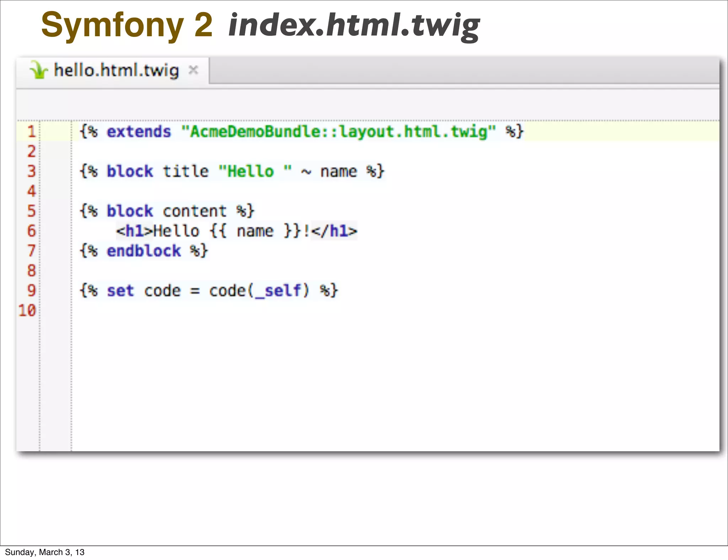Click '{{ name }}' variable on line 6
The height and width of the screenshot is (560, 728).
(255, 231)
